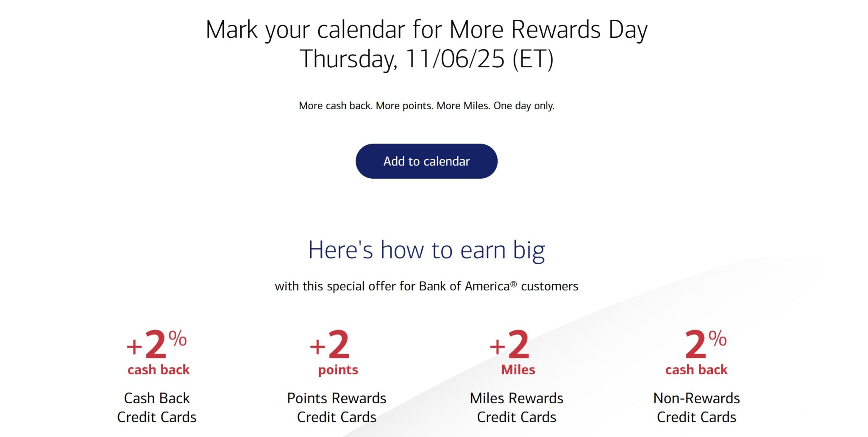The width and height of the screenshot is (868, 437).
Task: Select the red 'points' label
Action: click(338, 370)
